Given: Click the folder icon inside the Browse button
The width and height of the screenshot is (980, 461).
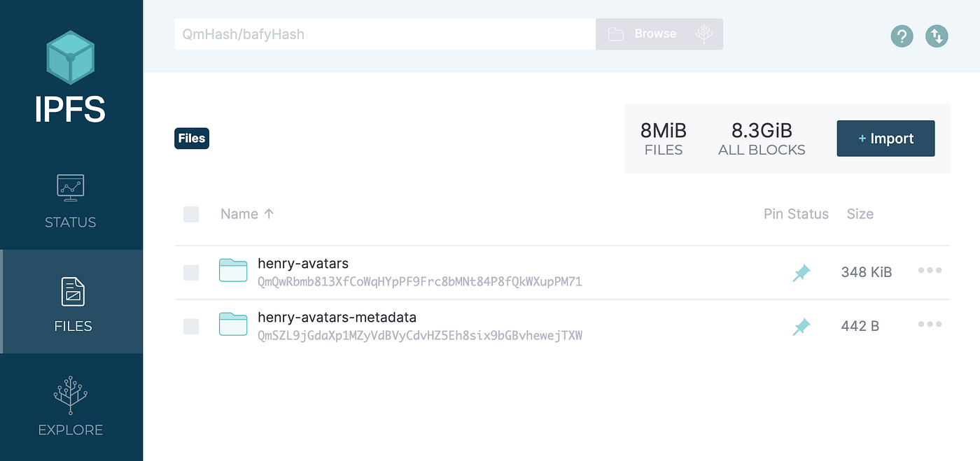Looking at the screenshot, I should (616, 34).
